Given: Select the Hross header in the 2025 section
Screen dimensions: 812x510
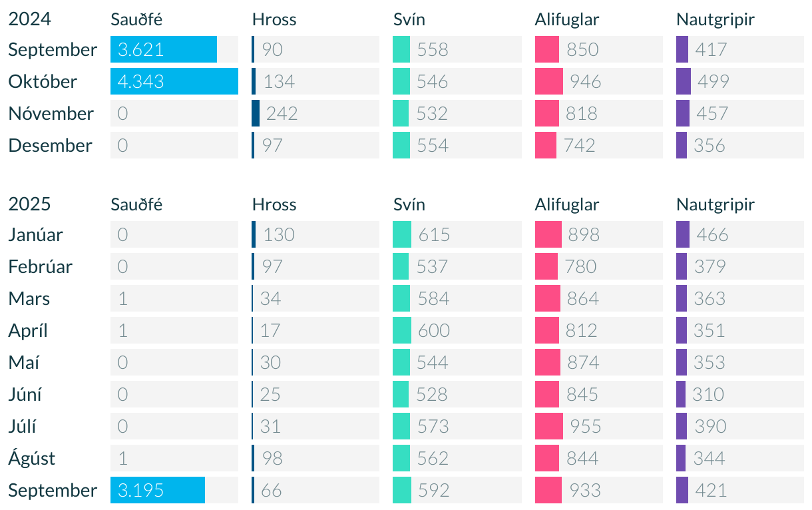Looking at the screenshot, I should pyautogui.click(x=274, y=204).
